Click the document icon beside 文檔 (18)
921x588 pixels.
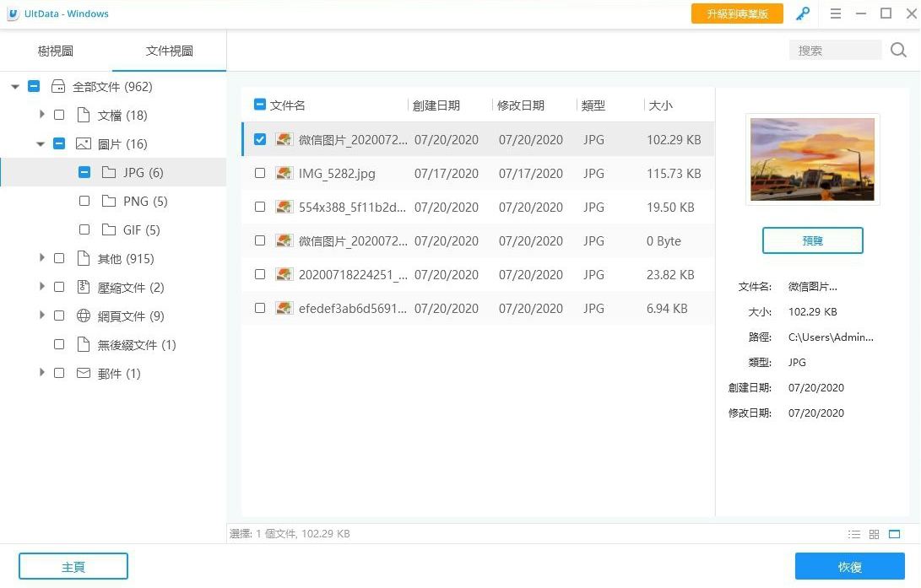point(84,115)
